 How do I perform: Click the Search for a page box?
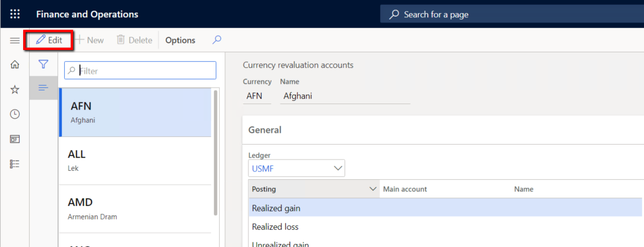click(512, 14)
